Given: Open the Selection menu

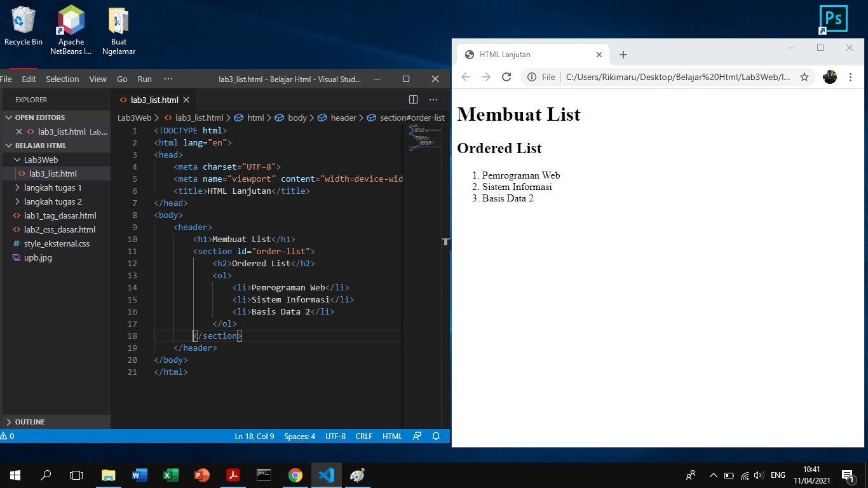Looking at the screenshot, I should point(62,79).
